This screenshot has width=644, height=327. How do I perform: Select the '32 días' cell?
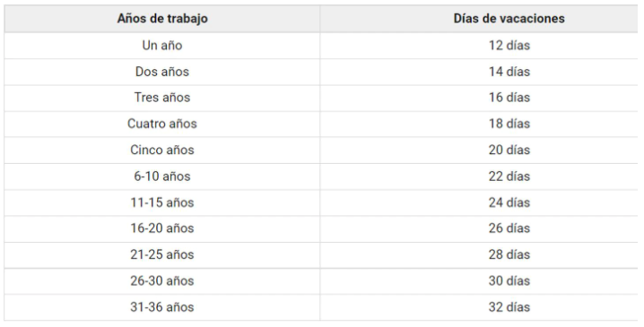pyautogui.click(x=509, y=307)
